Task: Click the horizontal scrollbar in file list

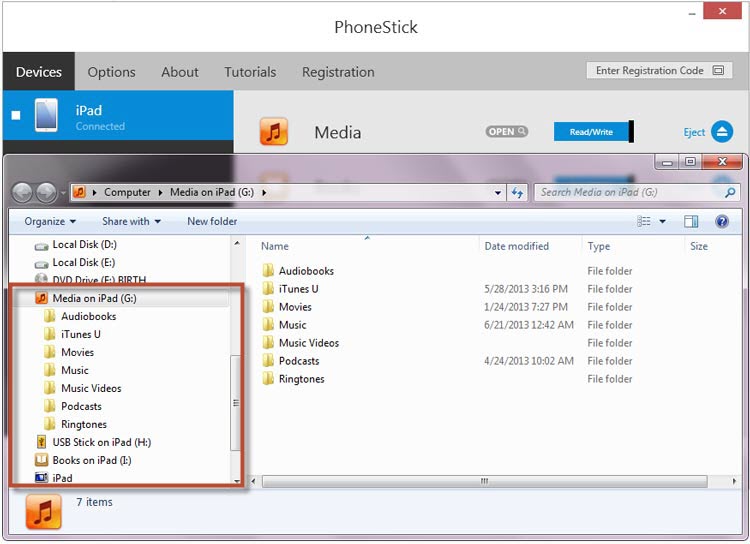Action: pyautogui.click(x=485, y=481)
